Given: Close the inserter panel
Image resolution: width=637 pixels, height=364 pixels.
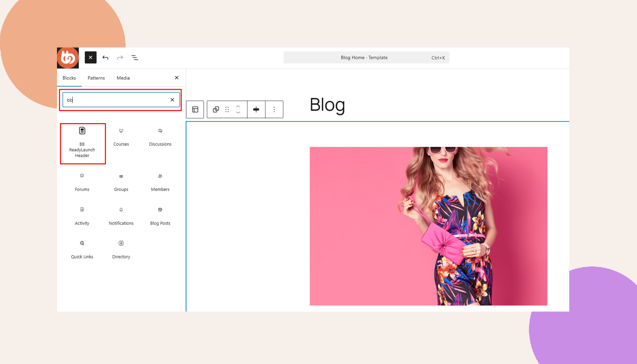Looking at the screenshot, I should tap(177, 78).
